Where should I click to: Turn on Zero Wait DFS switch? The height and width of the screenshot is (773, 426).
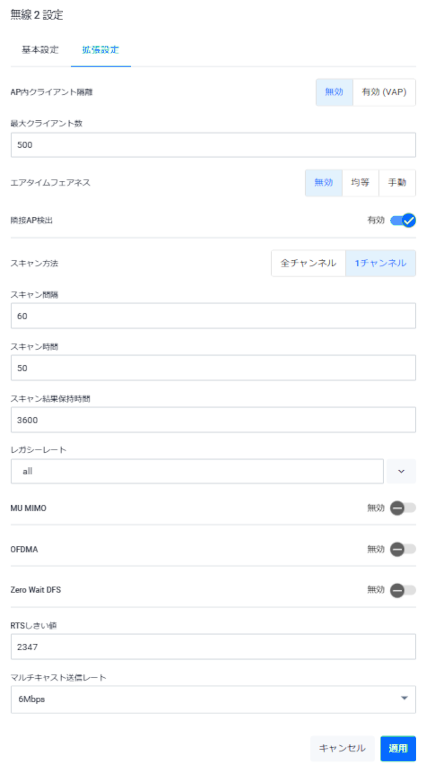(403, 590)
